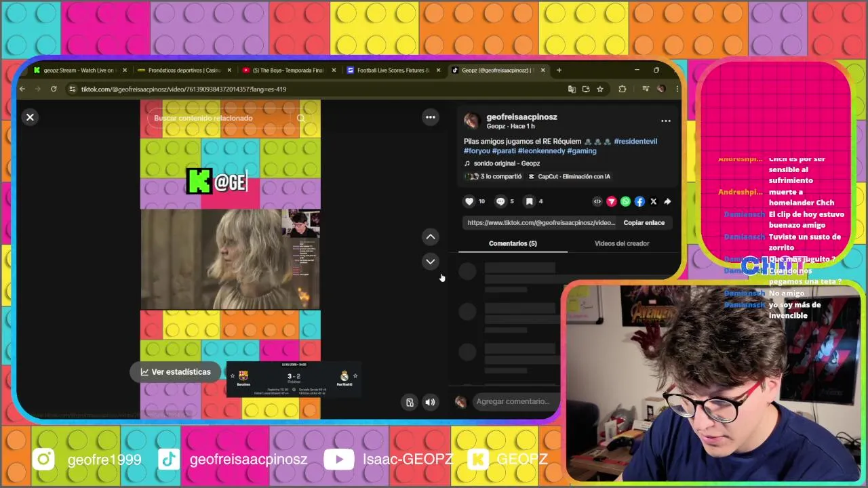
Task: Open the post's more options ellipsis
Action: pos(665,121)
